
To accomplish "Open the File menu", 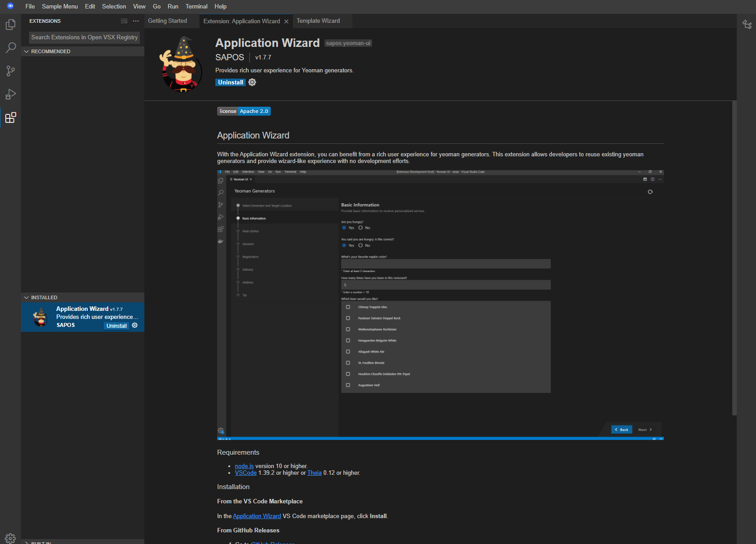I will pos(30,6).
